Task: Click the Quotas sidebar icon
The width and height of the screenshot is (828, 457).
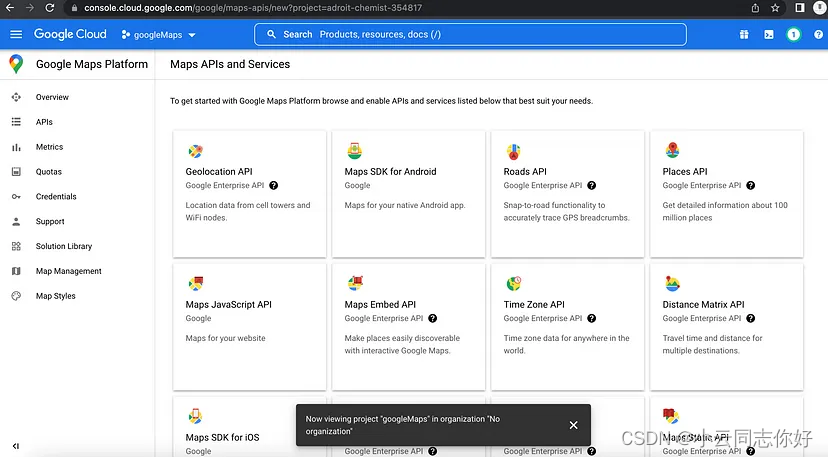Action: (16, 172)
